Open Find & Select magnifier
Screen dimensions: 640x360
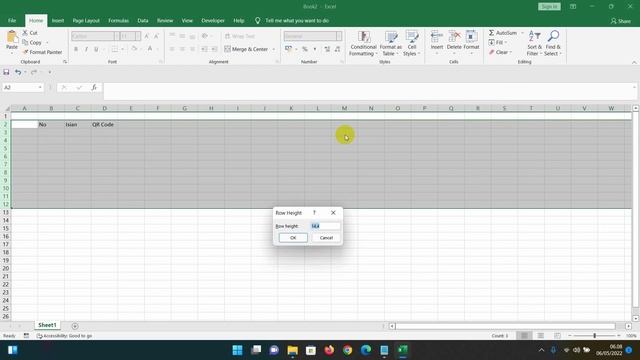coord(553,43)
